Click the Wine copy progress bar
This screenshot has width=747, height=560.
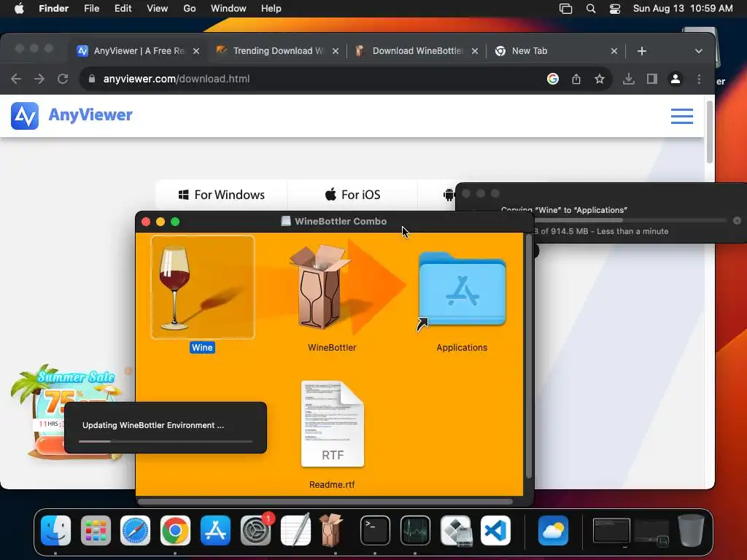(630, 220)
